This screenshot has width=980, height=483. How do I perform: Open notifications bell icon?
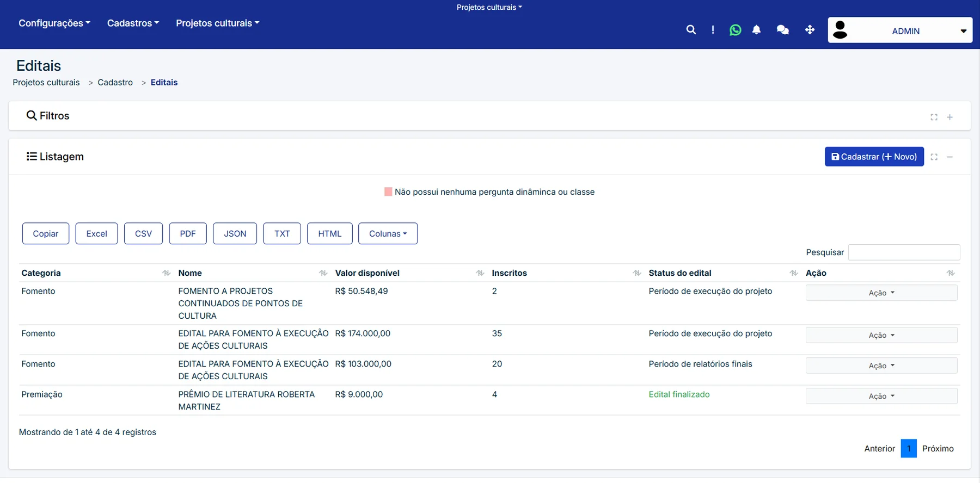click(x=756, y=30)
